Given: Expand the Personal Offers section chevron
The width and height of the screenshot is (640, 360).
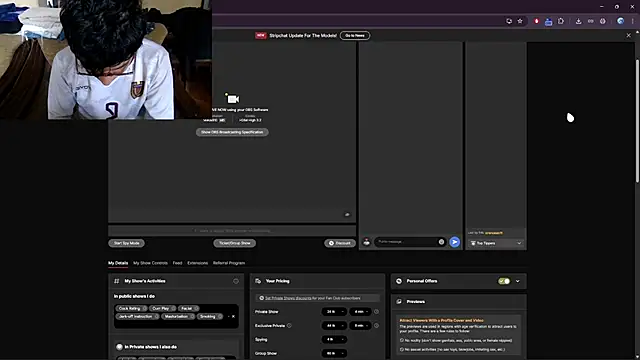Looking at the screenshot, I should (x=518, y=281).
